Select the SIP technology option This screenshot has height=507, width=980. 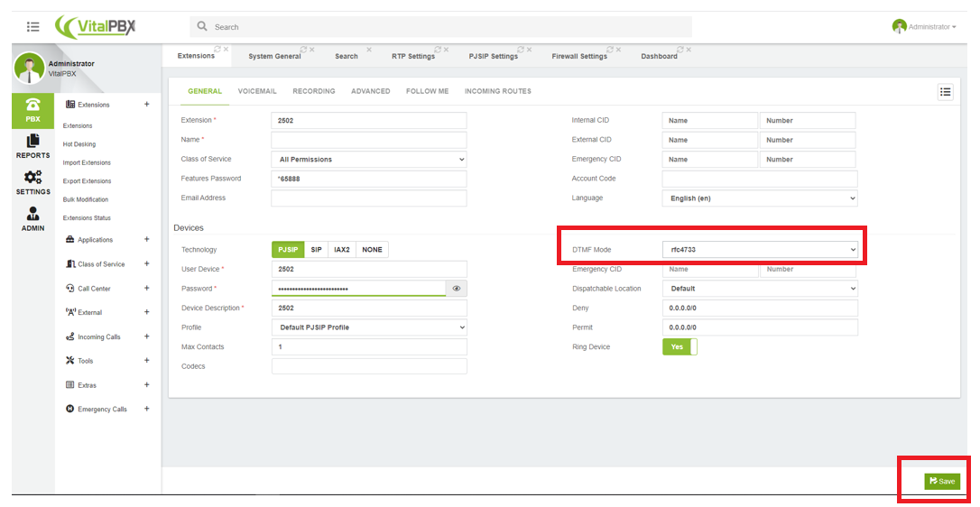click(316, 249)
